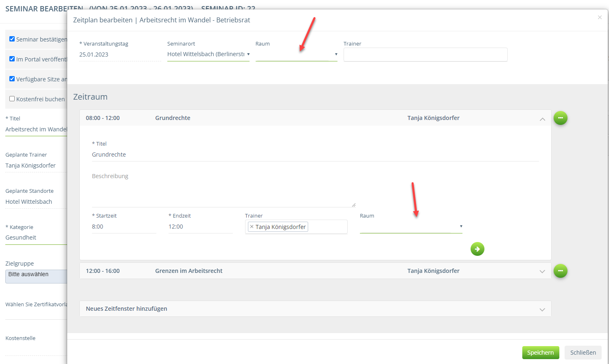The width and height of the screenshot is (609, 364).
Task: Remove Tanja Königsdorfer tag from Trainer field
Action: 252,227
